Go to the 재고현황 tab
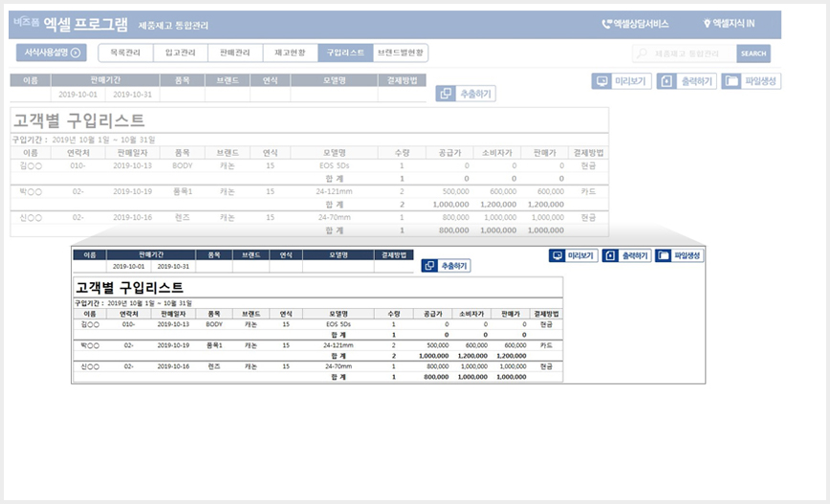The image size is (830, 504). tap(290, 53)
